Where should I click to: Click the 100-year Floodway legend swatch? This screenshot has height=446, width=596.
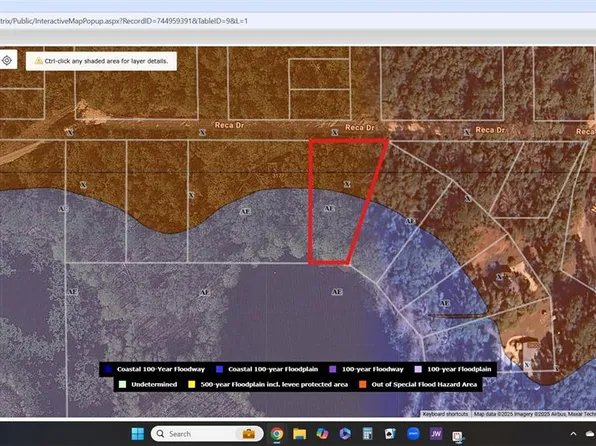[333, 369]
